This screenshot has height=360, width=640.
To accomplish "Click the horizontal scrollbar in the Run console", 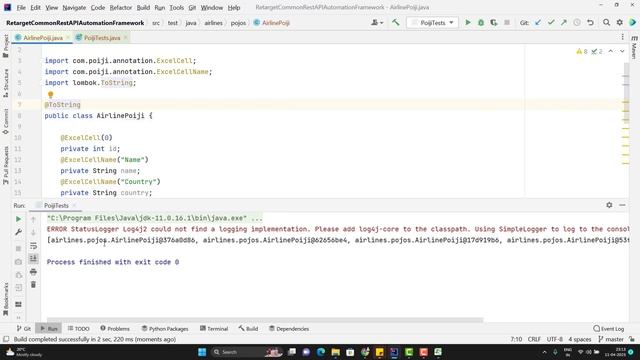I will (x=265, y=320).
